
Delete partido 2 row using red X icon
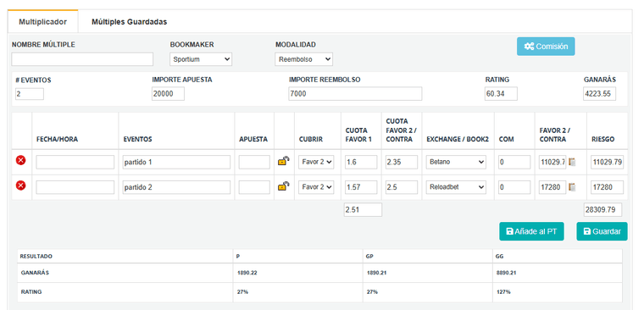tap(21, 185)
